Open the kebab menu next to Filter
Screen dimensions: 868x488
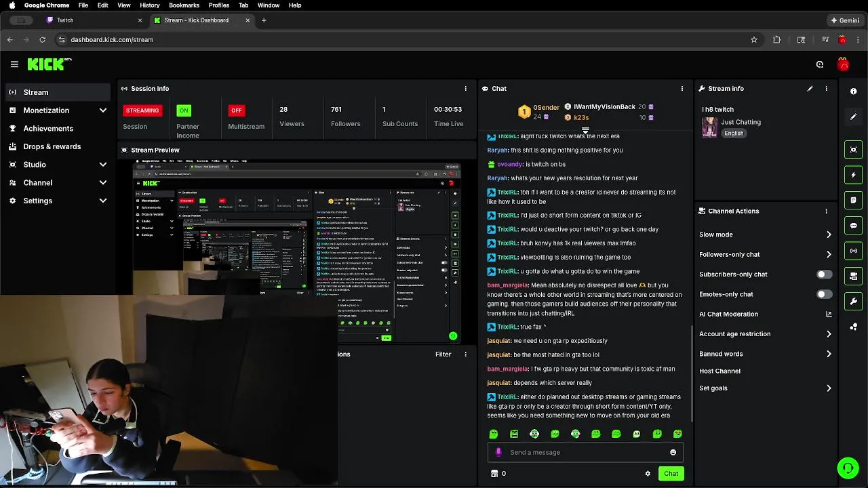tap(465, 354)
